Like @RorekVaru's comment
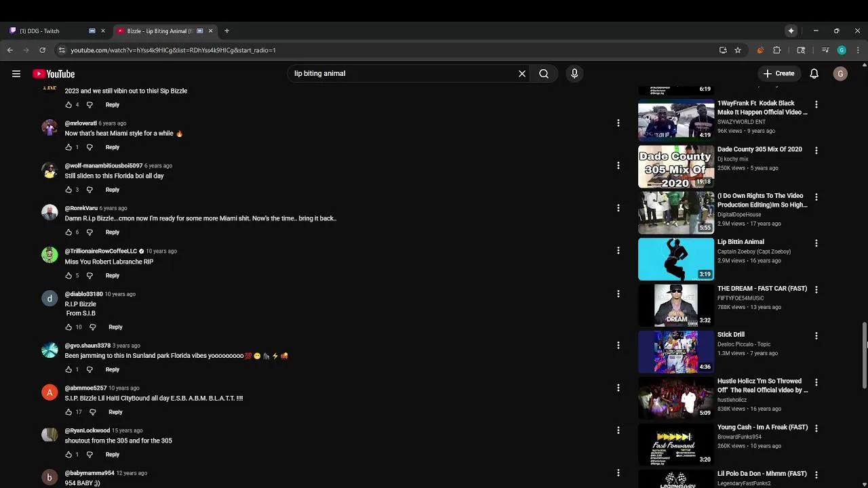This screenshot has height=488, width=868. [68, 232]
